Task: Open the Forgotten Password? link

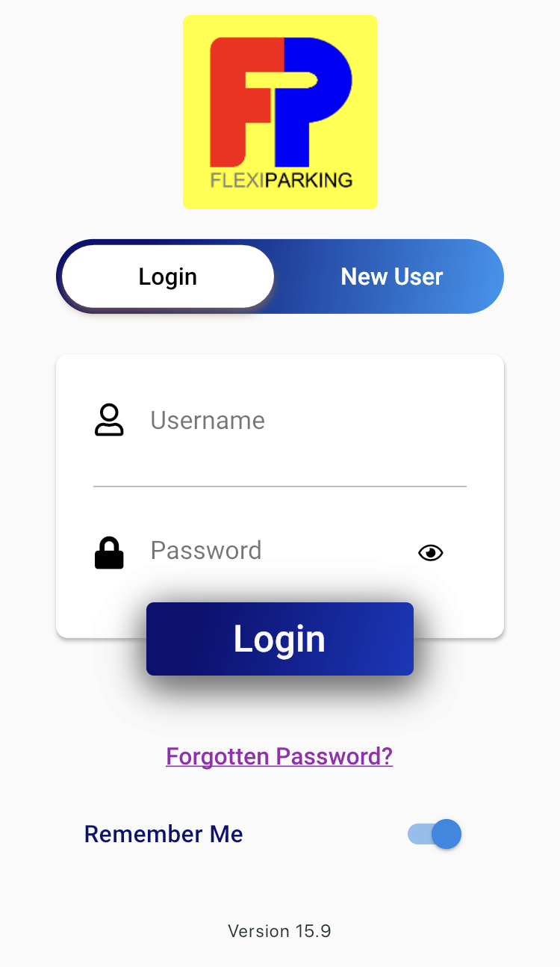Action: point(279,756)
